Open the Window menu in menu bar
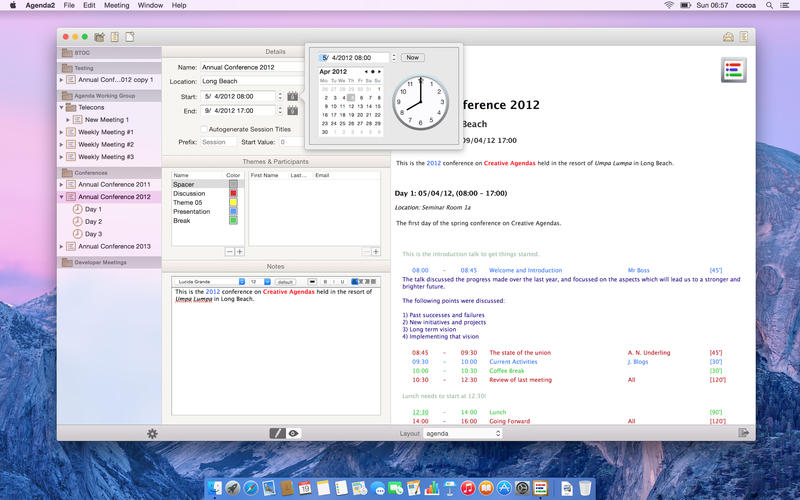800x500 pixels. (x=150, y=5)
